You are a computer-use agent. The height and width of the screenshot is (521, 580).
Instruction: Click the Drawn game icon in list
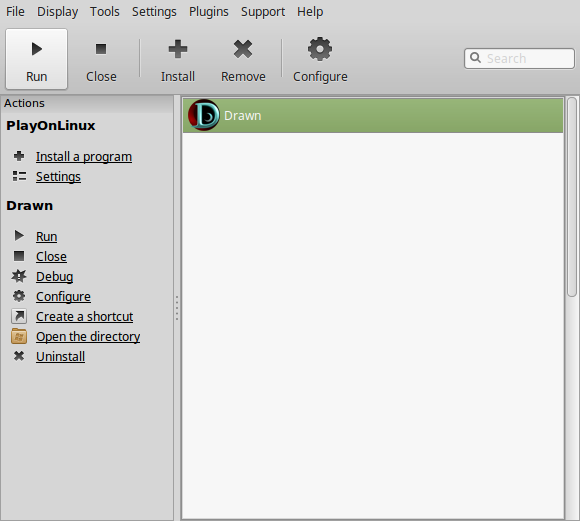point(204,115)
